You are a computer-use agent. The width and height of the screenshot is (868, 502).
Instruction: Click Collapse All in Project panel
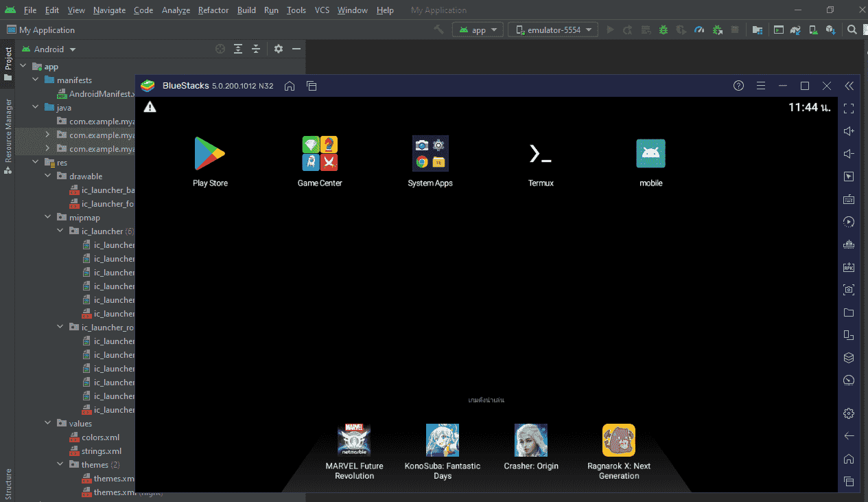click(256, 49)
